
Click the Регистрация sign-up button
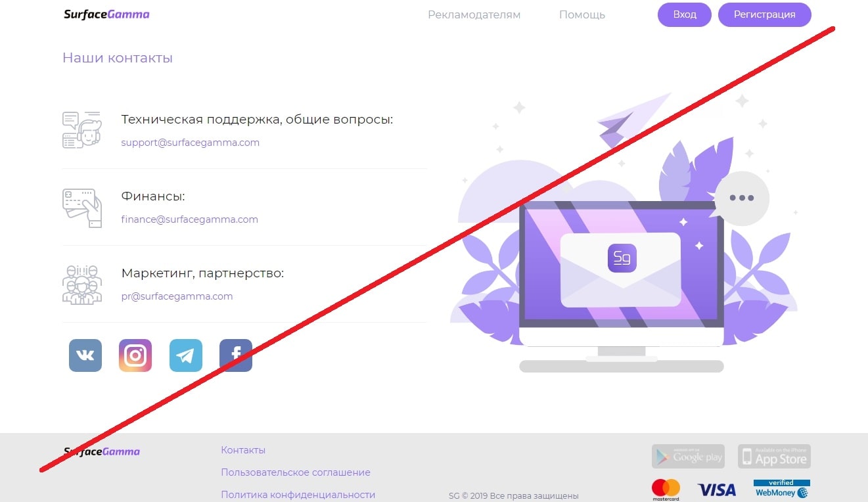coord(765,14)
